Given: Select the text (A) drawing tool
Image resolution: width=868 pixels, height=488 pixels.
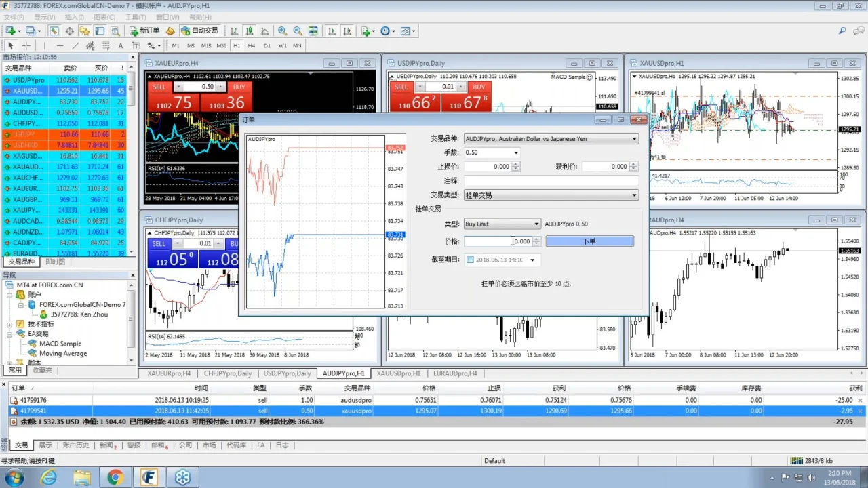Looking at the screenshot, I should pyautogui.click(x=121, y=45).
